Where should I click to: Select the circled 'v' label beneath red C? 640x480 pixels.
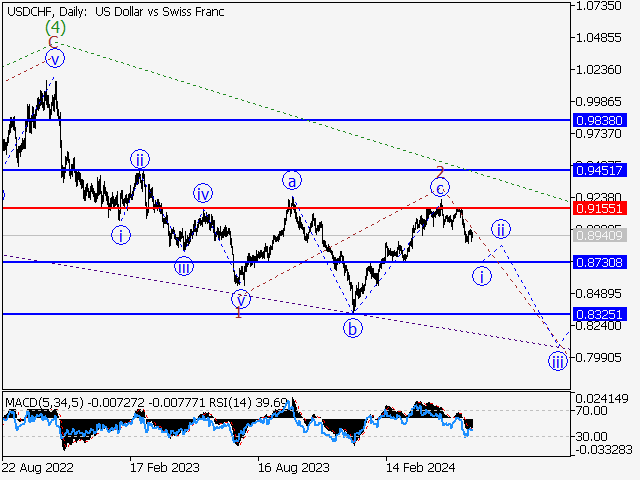(55, 58)
